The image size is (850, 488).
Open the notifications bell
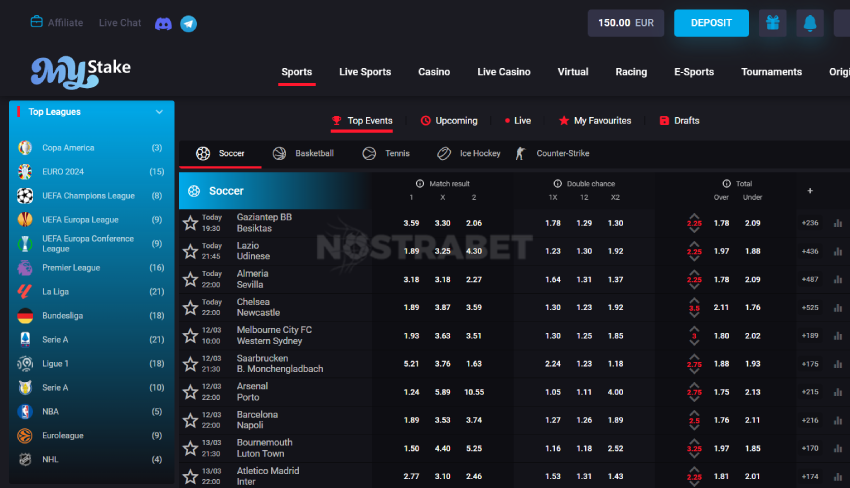click(810, 23)
